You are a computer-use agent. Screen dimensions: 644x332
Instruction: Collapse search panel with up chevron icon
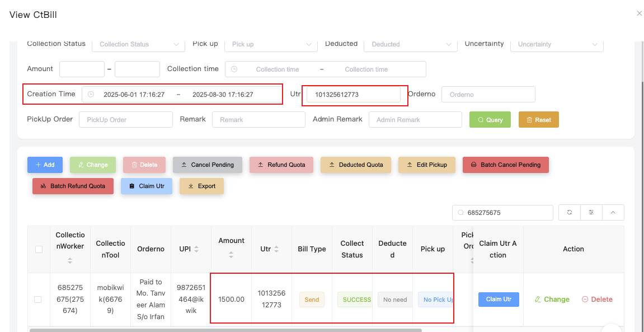click(613, 213)
